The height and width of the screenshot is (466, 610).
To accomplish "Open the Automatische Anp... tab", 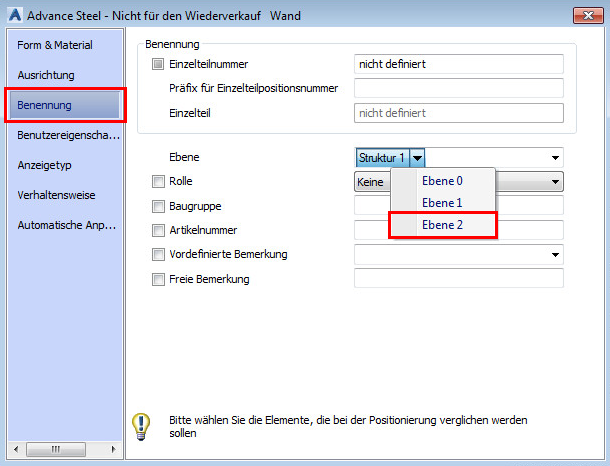I will pyautogui.click(x=67, y=225).
